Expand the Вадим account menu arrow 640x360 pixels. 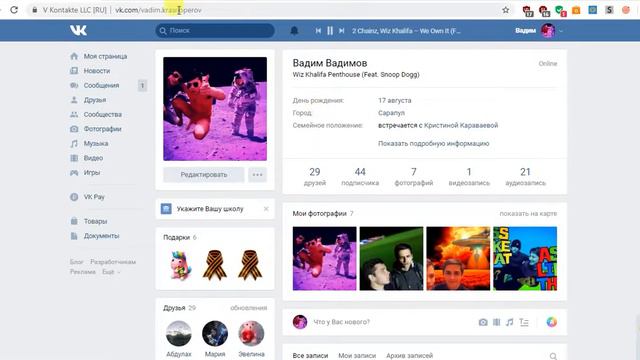pos(561,31)
